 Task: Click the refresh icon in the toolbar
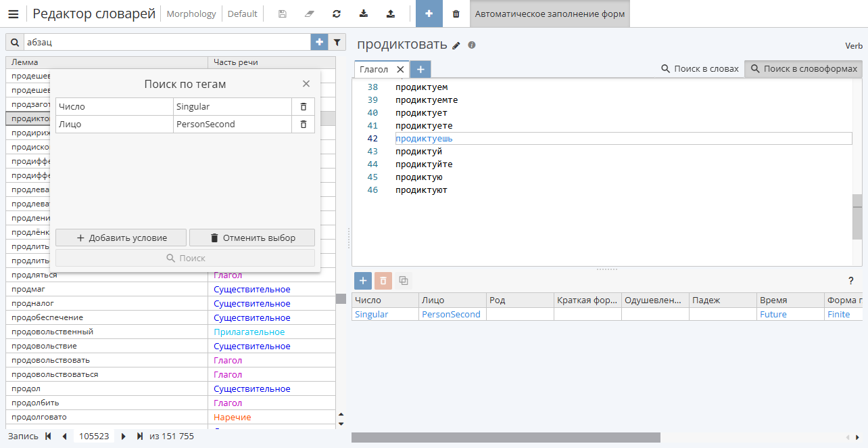pyautogui.click(x=336, y=14)
